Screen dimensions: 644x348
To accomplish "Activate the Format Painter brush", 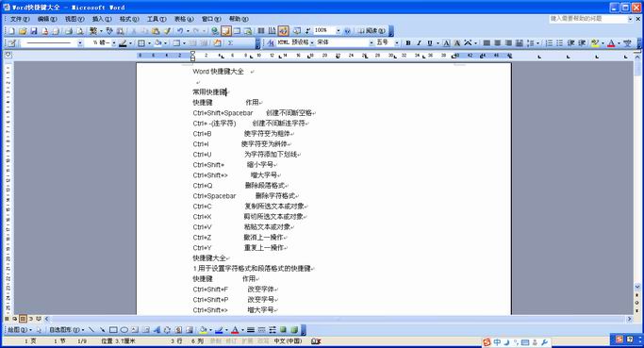I will pyautogui.click(x=167, y=31).
